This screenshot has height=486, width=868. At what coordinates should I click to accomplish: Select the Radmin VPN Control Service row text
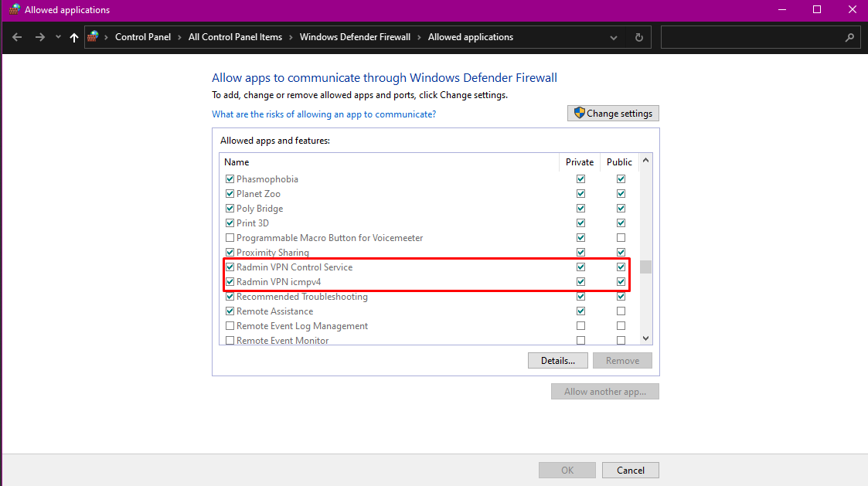pyautogui.click(x=294, y=267)
